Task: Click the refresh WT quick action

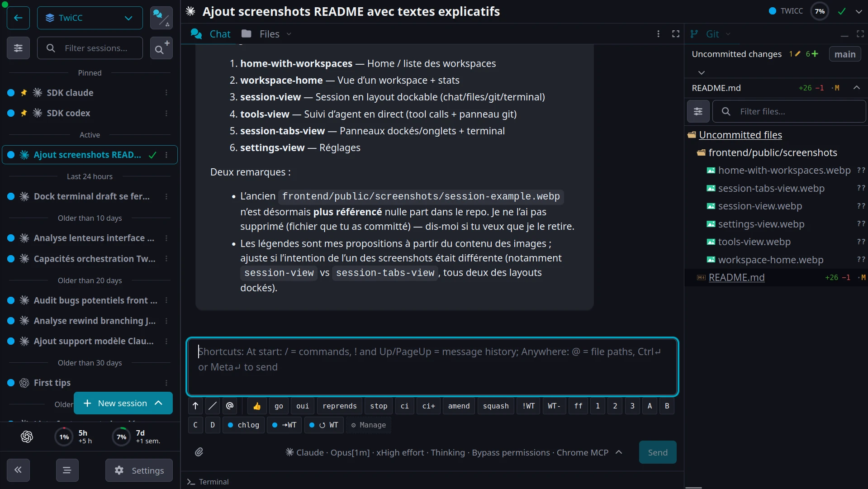Action: pyautogui.click(x=324, y=425)
